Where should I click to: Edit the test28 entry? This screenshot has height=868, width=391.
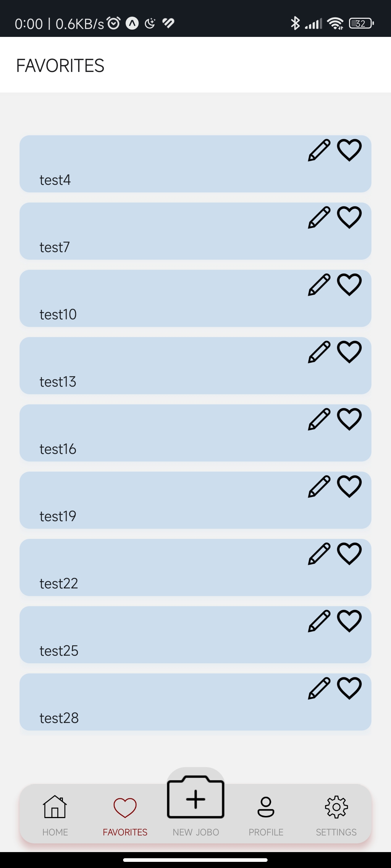(319, 688)
